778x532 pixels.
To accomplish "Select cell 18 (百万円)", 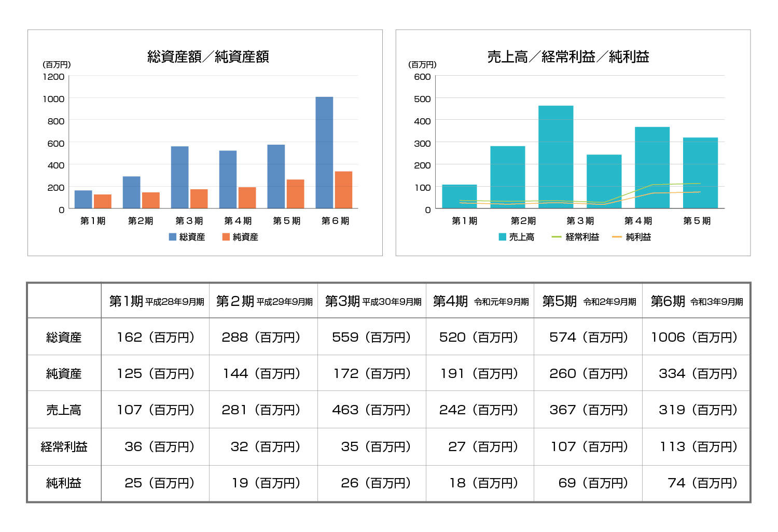I will [x=480, y=483].
